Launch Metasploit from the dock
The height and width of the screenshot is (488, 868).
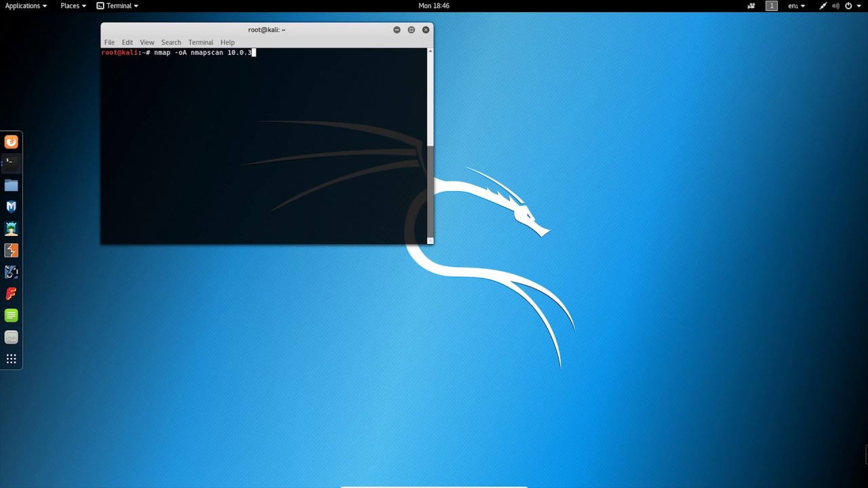(x=11, y=207)
